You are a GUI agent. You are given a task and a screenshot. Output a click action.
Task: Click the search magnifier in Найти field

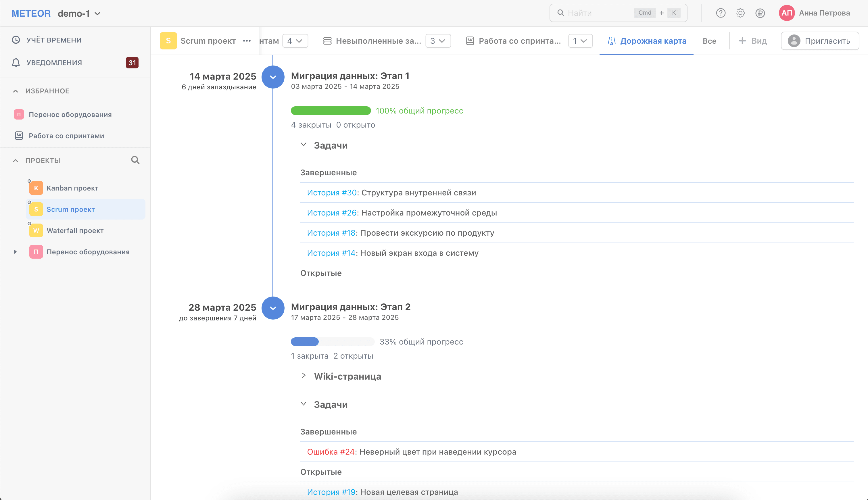[x=560, y=13]
